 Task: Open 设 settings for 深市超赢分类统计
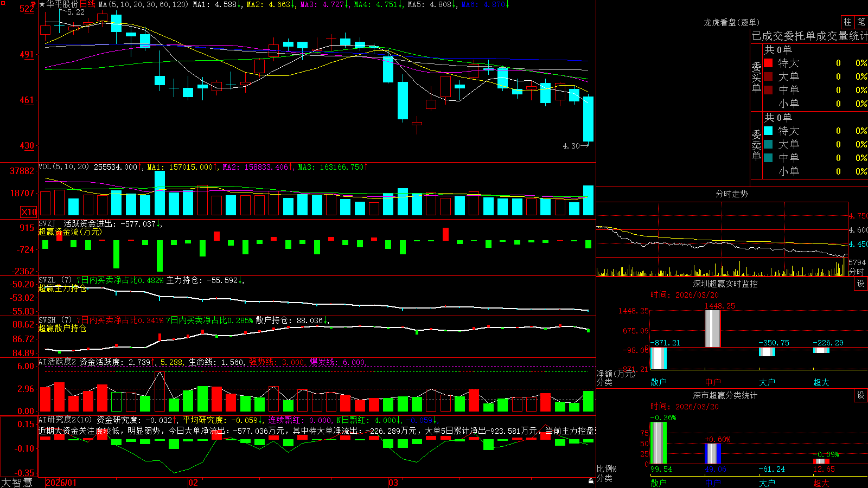[x=861, y=395]
